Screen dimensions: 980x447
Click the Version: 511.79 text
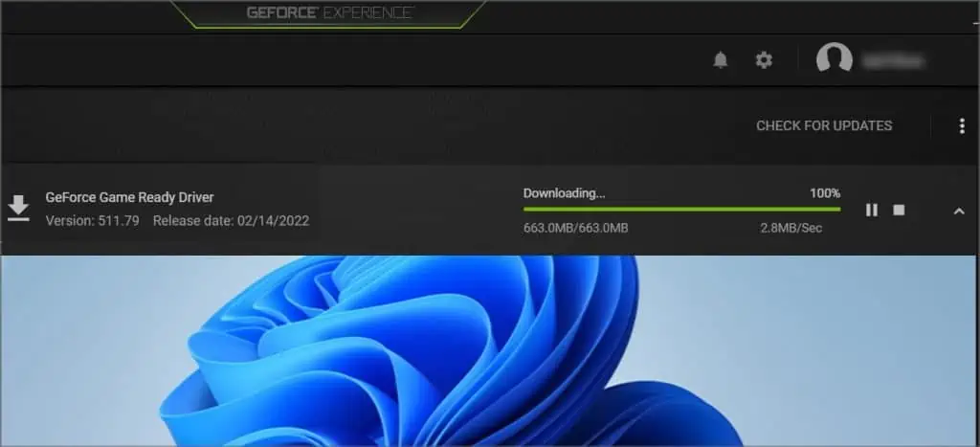[x=93, y=221]
